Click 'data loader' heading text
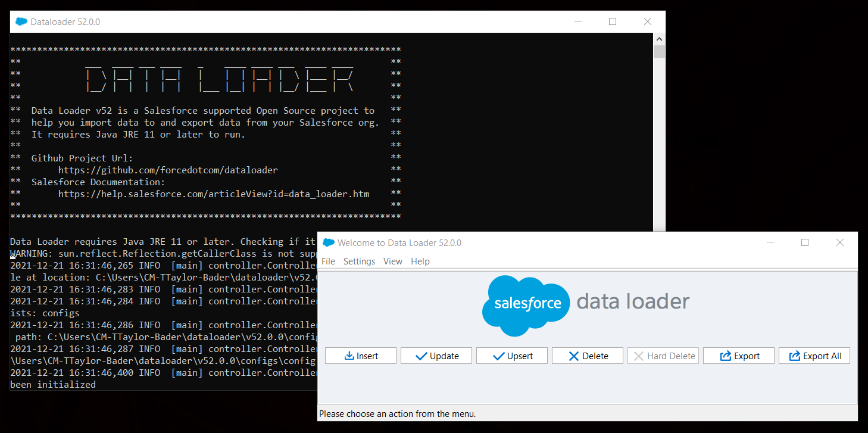868x433 pixels. click(x=633, y=301)
